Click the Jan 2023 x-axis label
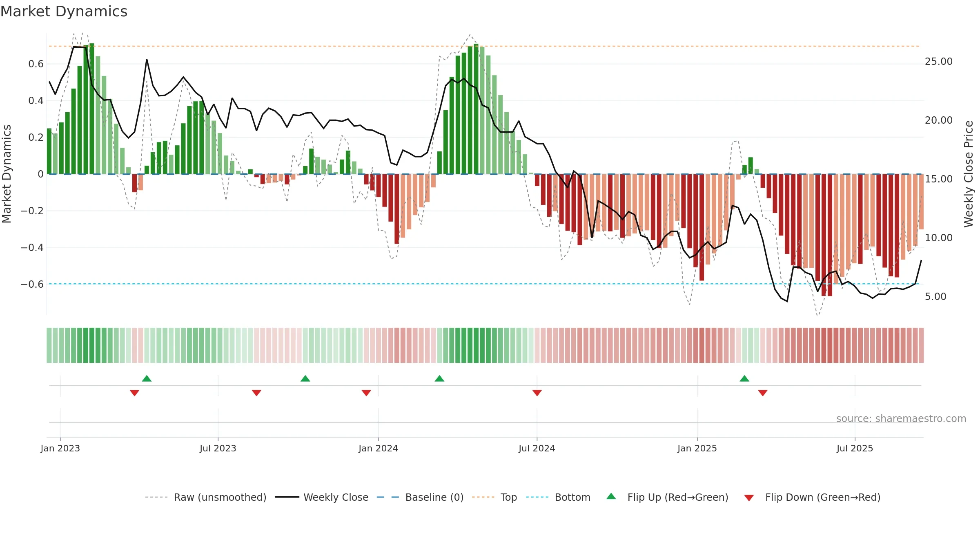This screenshot has height=551, width=980. tap(60, 448)
